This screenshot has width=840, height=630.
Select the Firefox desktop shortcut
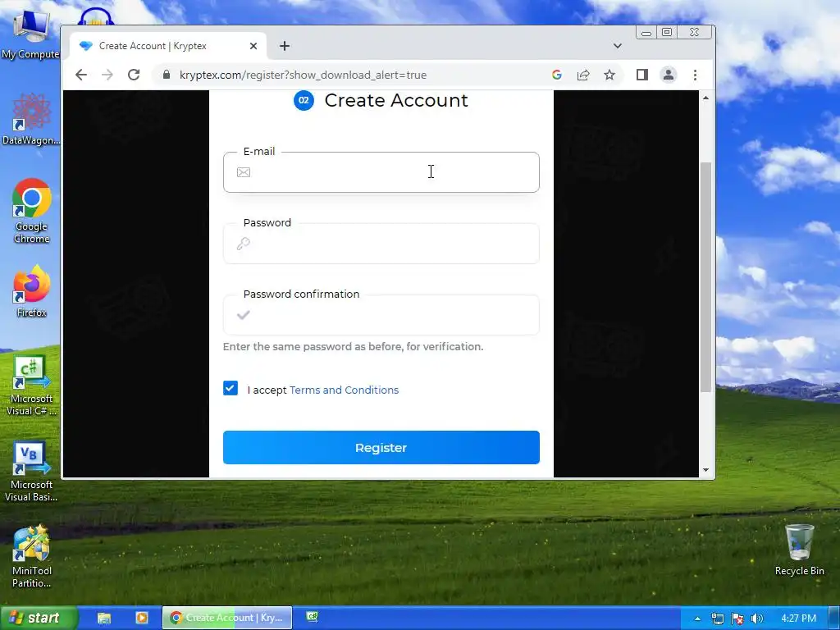coord(32,291)
